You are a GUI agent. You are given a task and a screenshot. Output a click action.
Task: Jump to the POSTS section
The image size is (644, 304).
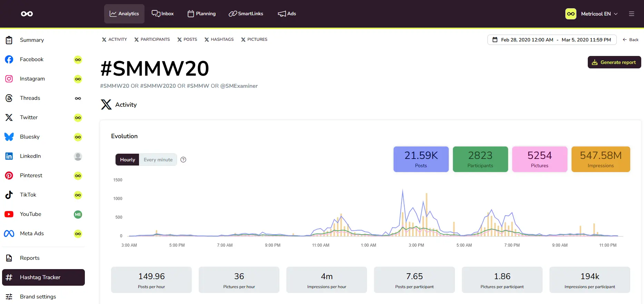pos(187,39)
